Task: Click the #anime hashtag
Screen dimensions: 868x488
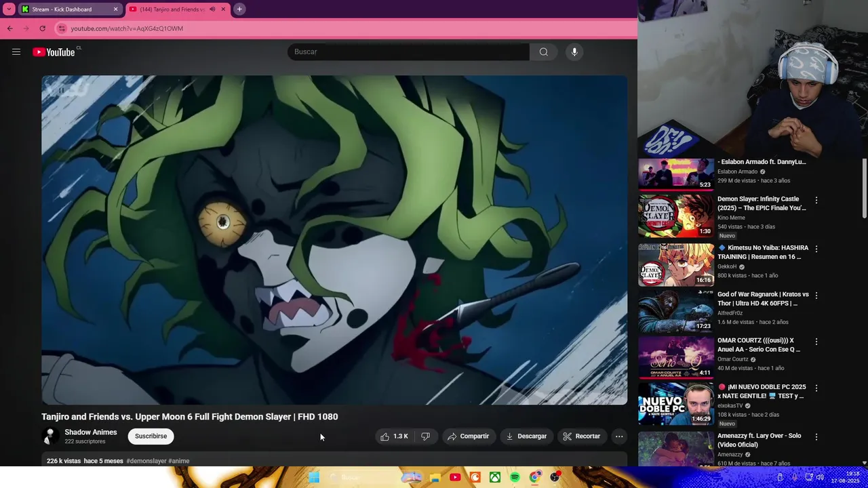Action: pyautogui.click(x=179, y=461)
